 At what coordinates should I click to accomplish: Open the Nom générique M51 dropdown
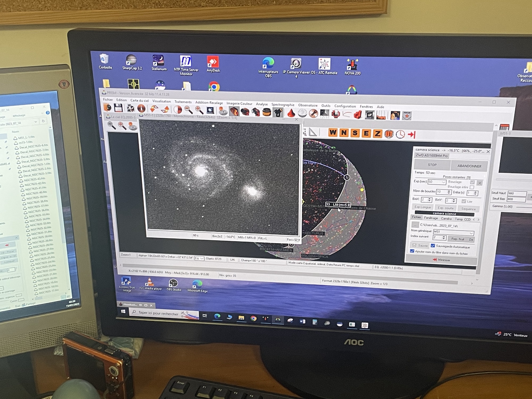tap(454, 232)
